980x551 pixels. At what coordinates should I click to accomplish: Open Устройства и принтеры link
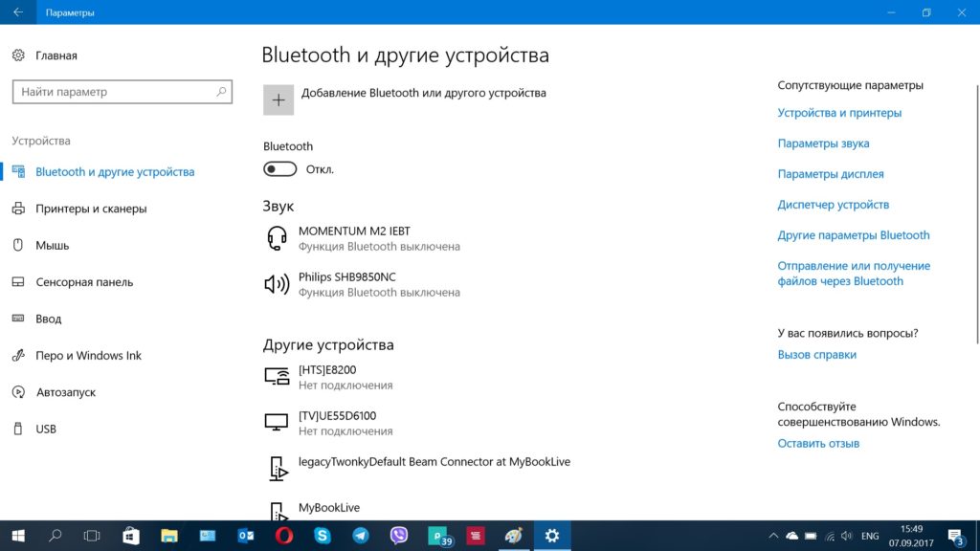pyautogui.click(x=839, y=113)
